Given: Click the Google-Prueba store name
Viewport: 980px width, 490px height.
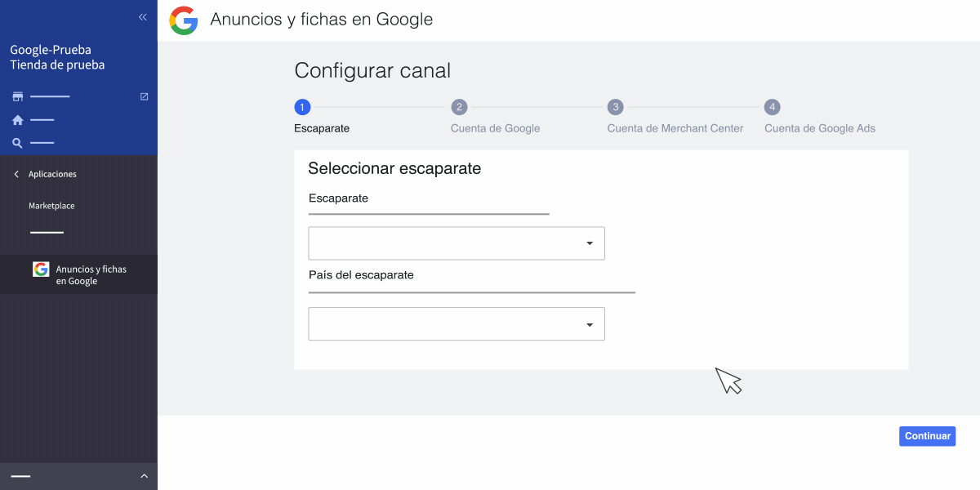Looking at the screenshot, I should (x=50, y=49).
